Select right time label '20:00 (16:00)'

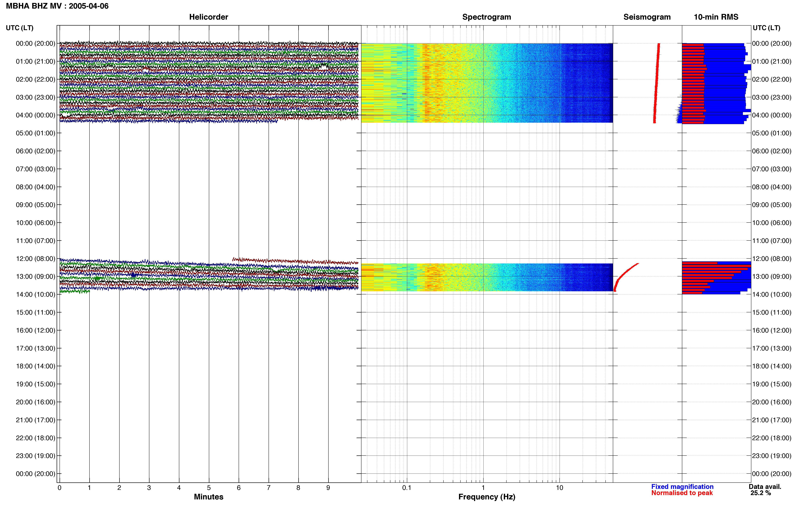pos(772,402)
